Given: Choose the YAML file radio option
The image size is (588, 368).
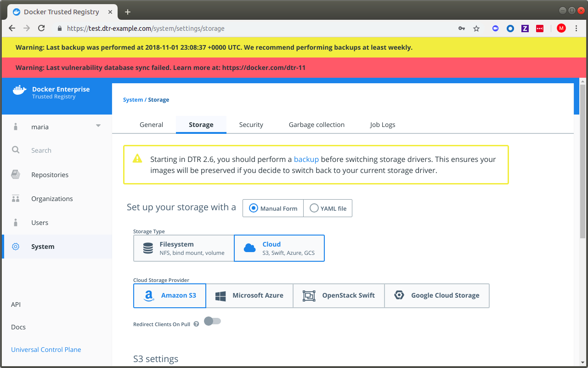Looking at the screenshot, I should pos(314,208).
